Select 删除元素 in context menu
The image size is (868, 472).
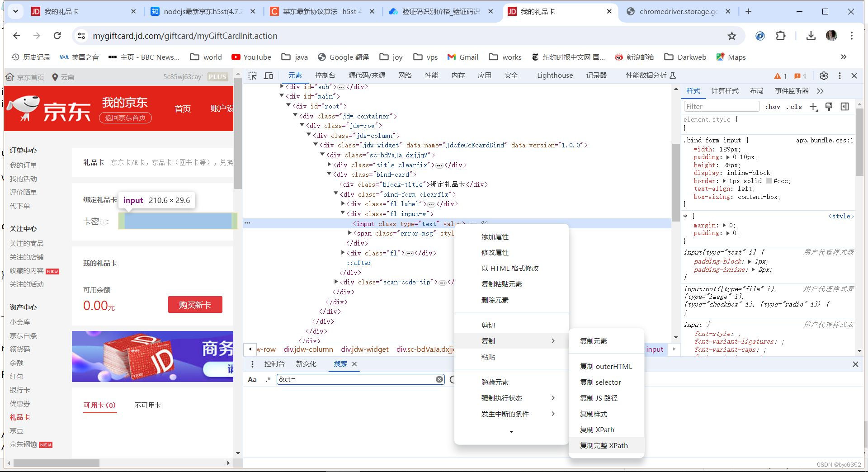coord(511,300)
